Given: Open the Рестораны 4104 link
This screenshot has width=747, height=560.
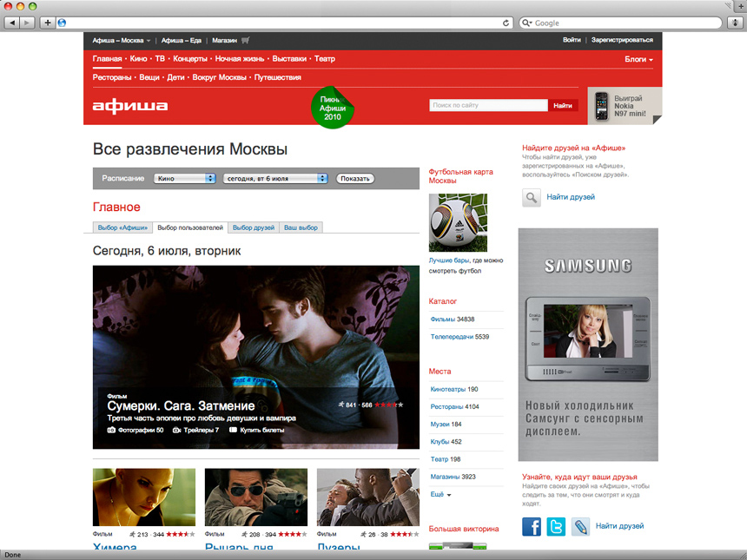Looking at the screenshot, I should coord(454,406).
